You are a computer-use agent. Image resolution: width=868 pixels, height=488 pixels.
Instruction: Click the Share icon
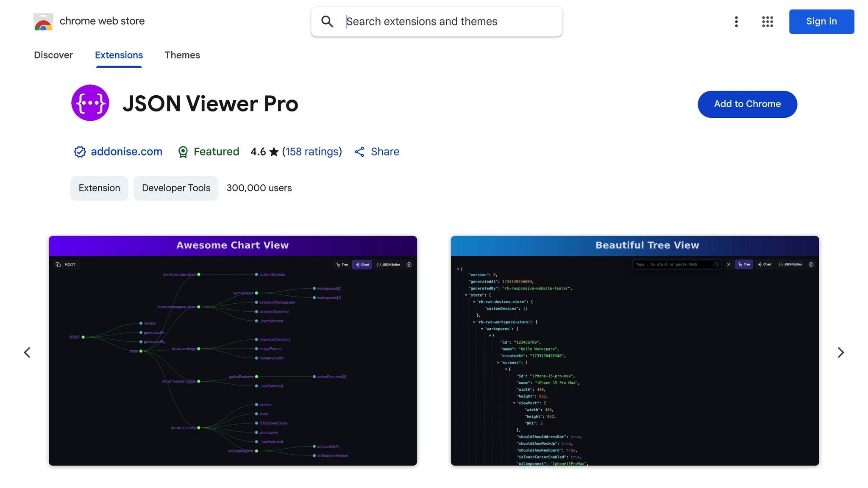(359, 152)
